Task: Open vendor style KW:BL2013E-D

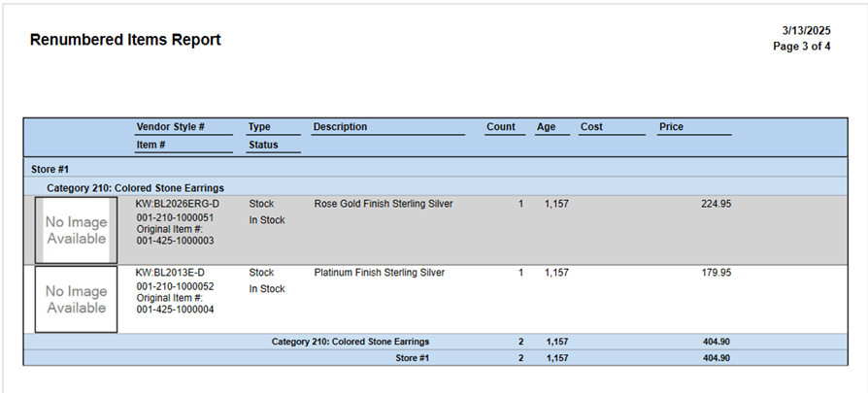Action: pyautogui.click(x=170, y=273)
